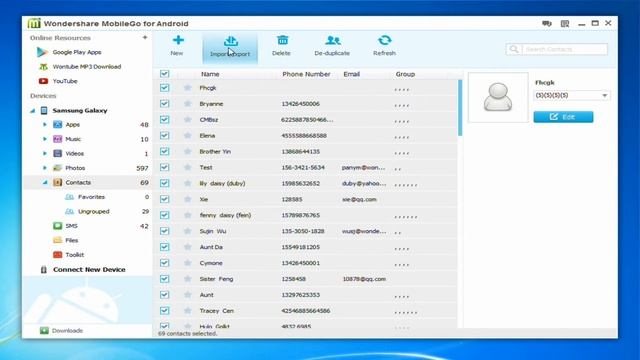Click the feedback chat icon in title bar

(x=547, y=24)
